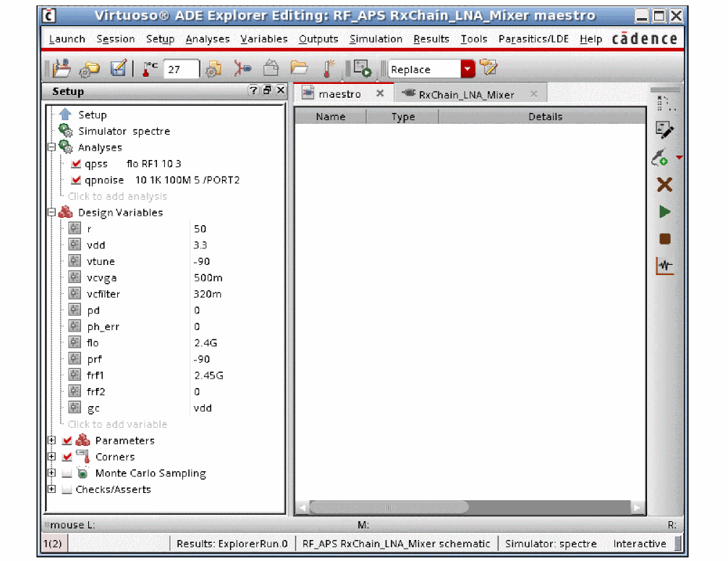Expand the Parameters tree node
Viewport: 728px width, 561px height.
point(51,441)
